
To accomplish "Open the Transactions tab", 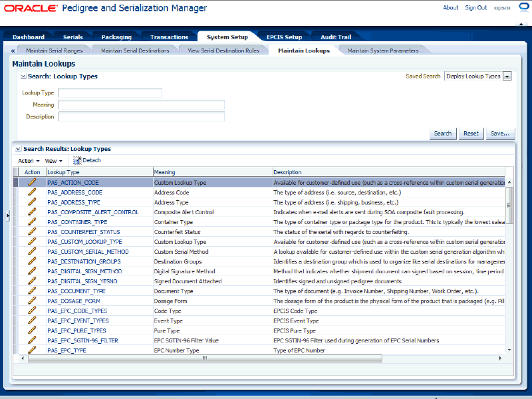I will coord(169,37).
